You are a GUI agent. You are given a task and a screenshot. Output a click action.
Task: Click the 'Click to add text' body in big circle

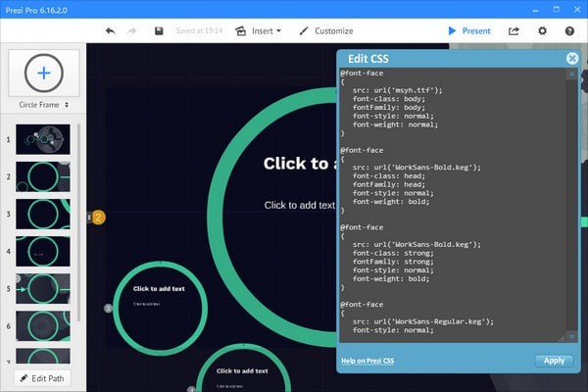click(x=300, y=205)
